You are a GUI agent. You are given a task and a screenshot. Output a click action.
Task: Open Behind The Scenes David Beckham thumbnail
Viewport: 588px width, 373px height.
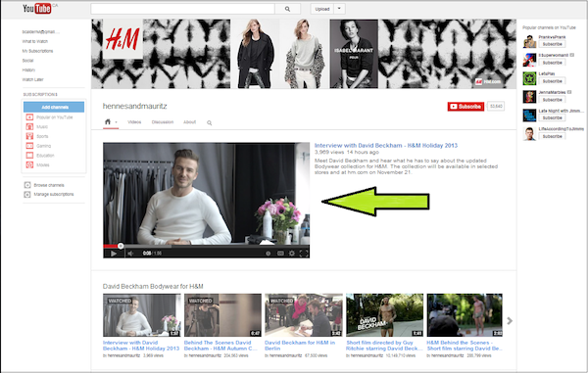tap(222, 315)
